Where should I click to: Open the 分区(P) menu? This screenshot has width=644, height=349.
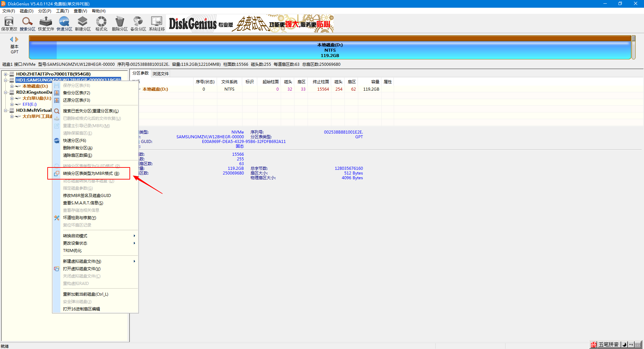click(x=45, y=11)
